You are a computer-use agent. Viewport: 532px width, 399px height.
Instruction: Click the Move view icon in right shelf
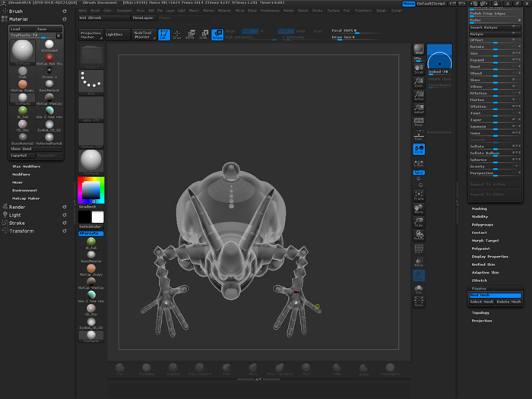coord(419,208)
